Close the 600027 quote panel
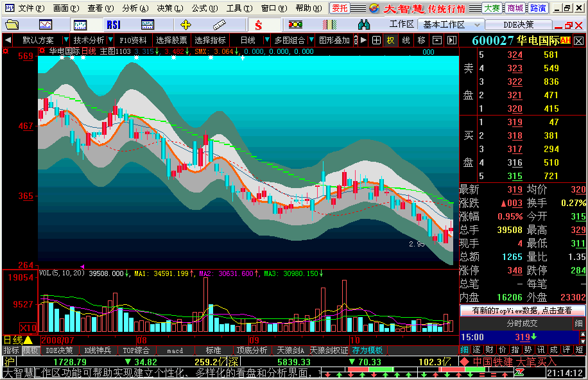The width and height of the screenshot is (588, 380). coord(579,40)
